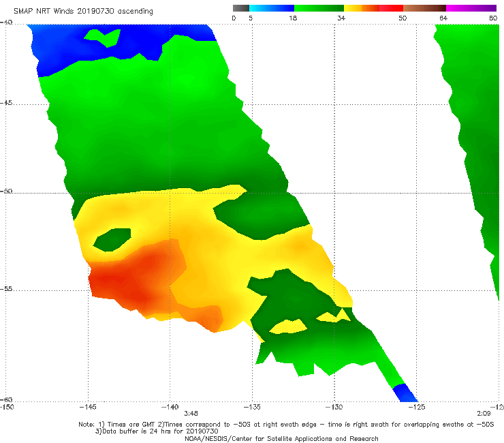Click the latitude label '-55'
The width and height of the screenshot is (504, 443).
pyautogui.click(x=6, y=289)
